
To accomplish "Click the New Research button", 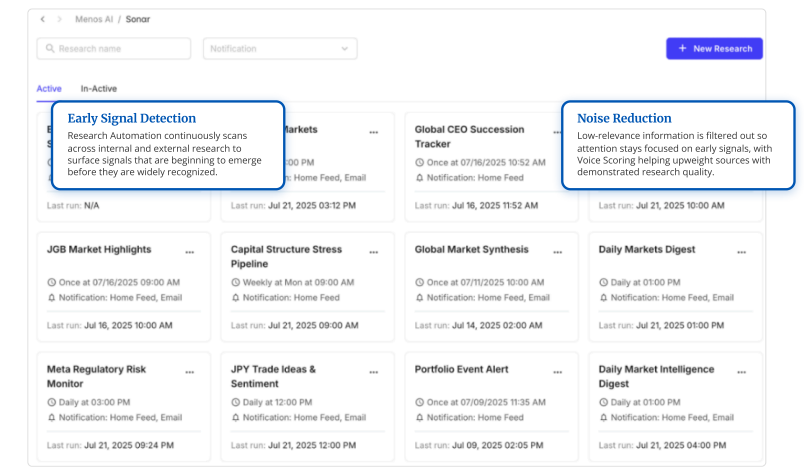I will pos(714,48).
